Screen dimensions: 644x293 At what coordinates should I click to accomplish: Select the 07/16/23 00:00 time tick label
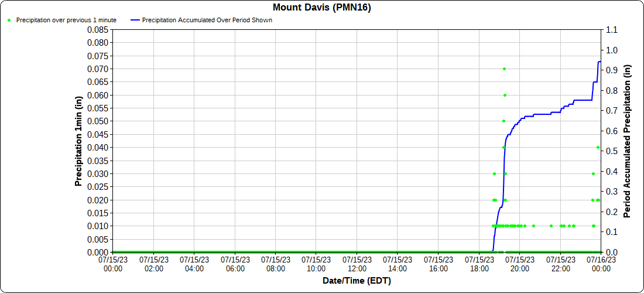tap(601, 264)
